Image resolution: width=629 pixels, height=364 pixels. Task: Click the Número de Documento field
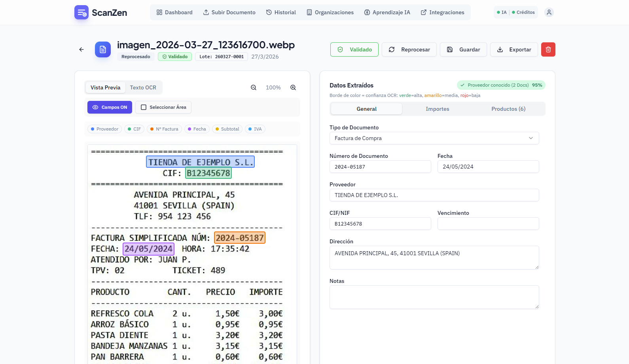(x=380, y=167)
